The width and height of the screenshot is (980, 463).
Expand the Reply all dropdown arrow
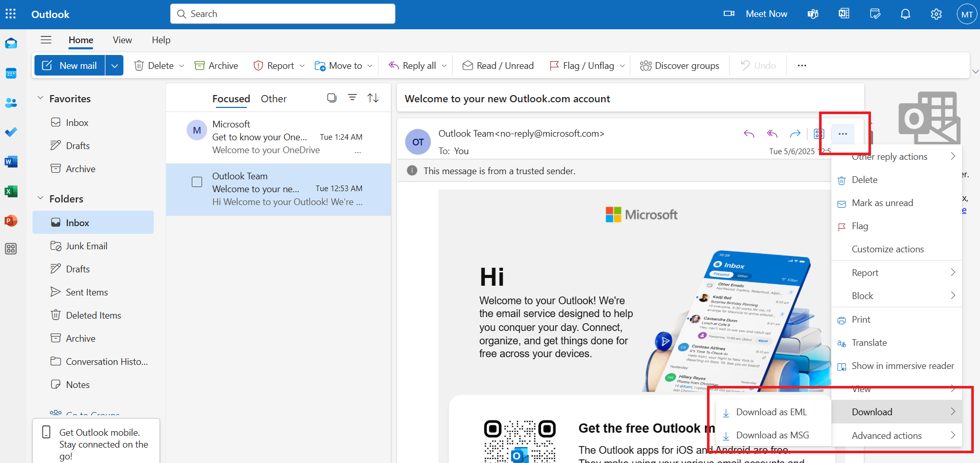pos(444,66)
